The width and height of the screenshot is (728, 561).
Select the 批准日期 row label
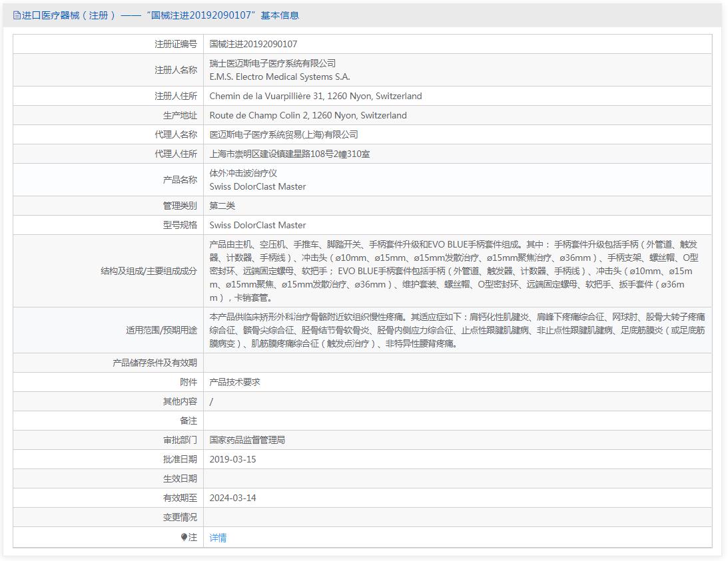180,459
